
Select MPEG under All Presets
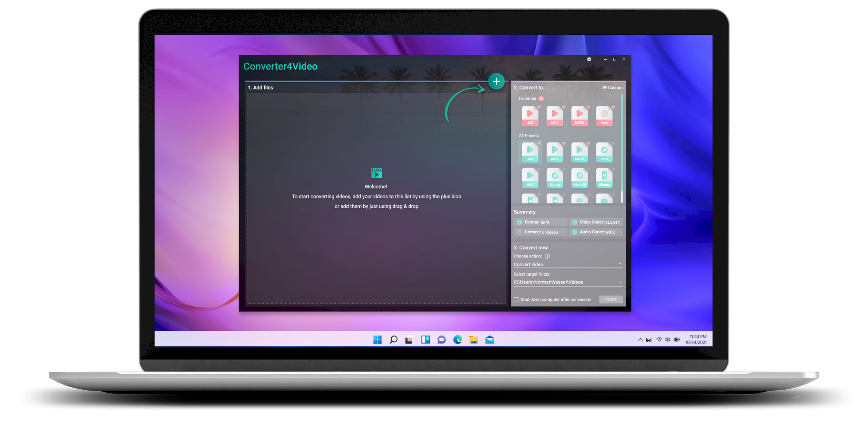[x=579, y=152]
